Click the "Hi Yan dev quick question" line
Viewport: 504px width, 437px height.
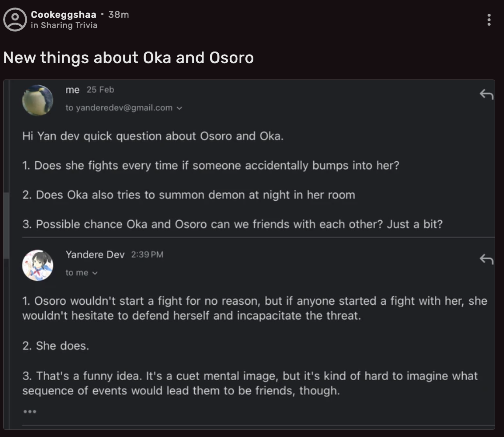[x=153, y=136]
